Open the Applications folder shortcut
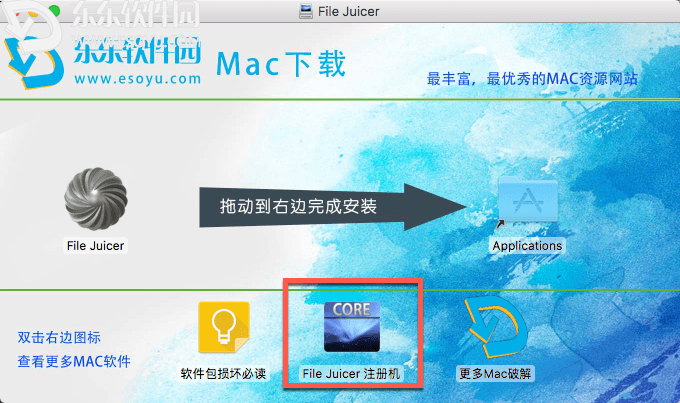Viewport: 680px width, 403px height. click(x=528, y=201)
